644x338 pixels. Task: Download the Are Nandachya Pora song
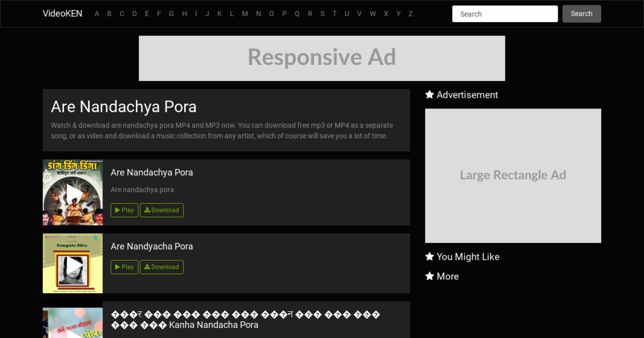coord(162,210)
